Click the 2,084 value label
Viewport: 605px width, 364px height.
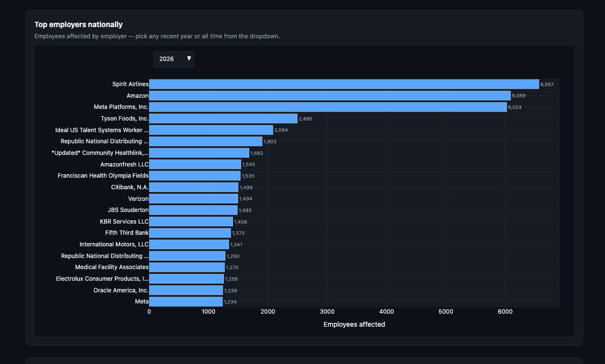point(281,130)
